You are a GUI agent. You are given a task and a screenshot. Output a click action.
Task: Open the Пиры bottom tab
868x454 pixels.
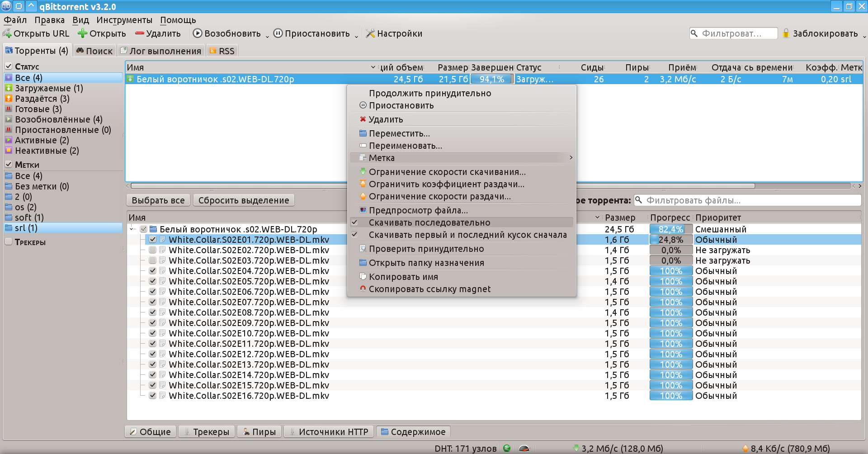259,432
